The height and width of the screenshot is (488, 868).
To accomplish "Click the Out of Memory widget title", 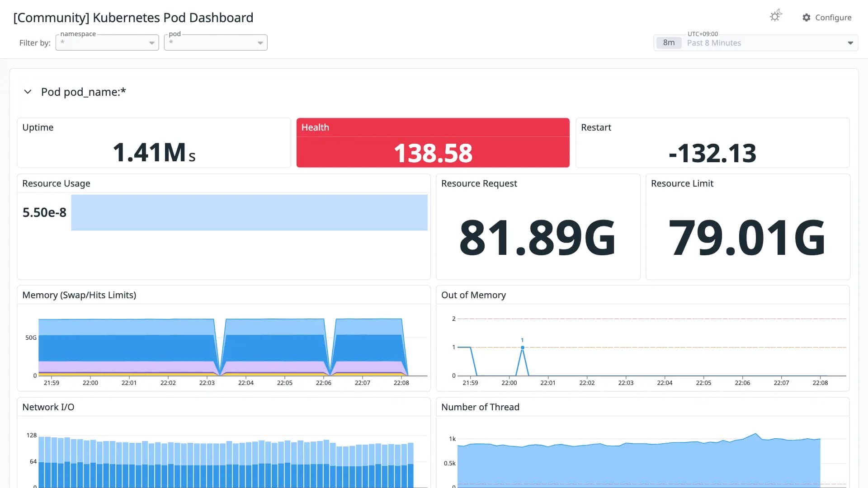I will pos(473,295).
